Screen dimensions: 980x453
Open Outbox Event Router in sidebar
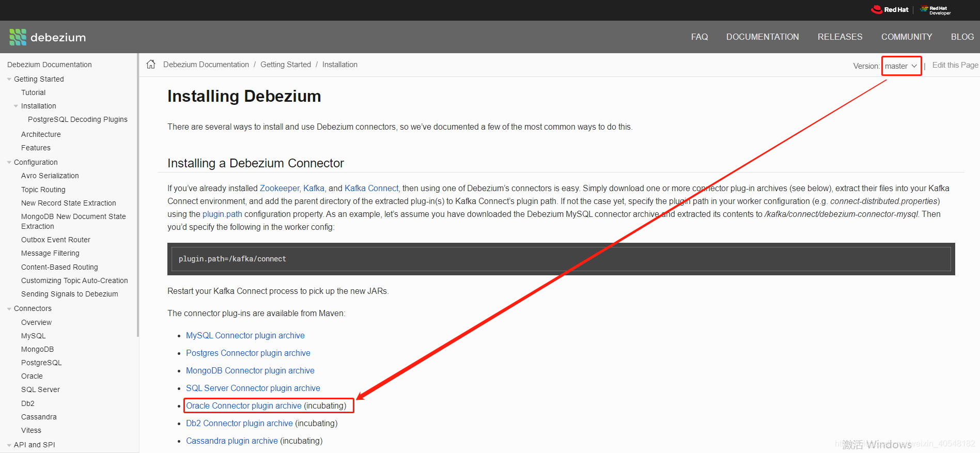pos(56,240)
